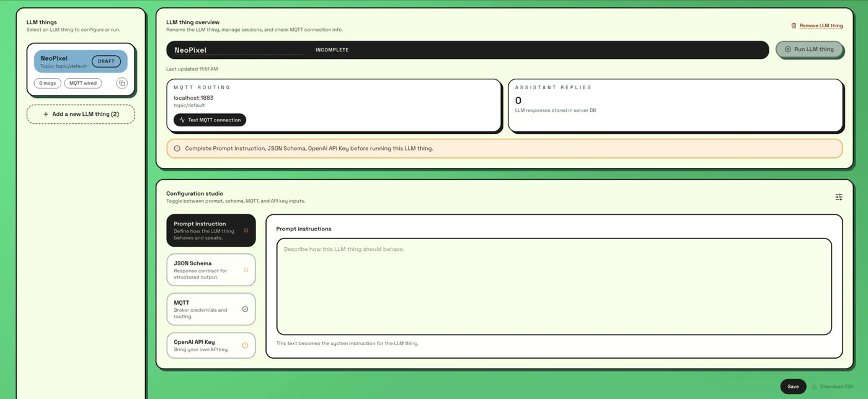The width and height of the screenshot is (868, 399).
Task: Click the "Configuration studio" heading
Action: [x=195, y=193]
